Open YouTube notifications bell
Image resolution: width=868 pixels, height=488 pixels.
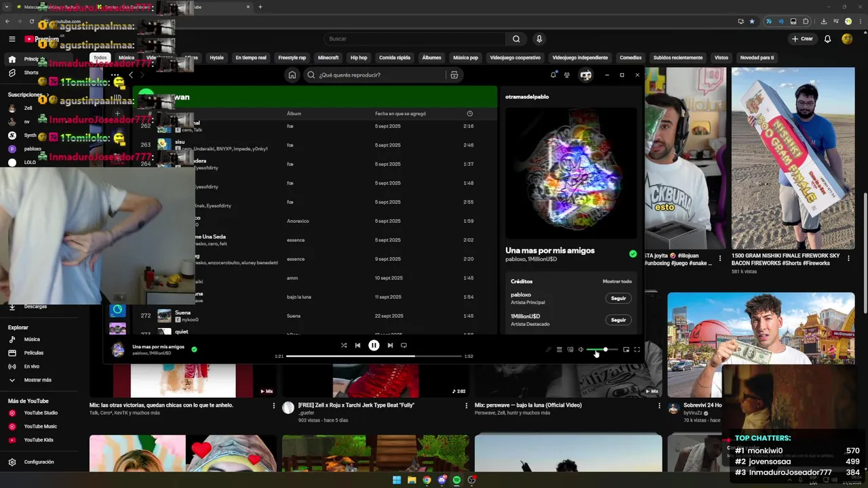coord(827,39)
